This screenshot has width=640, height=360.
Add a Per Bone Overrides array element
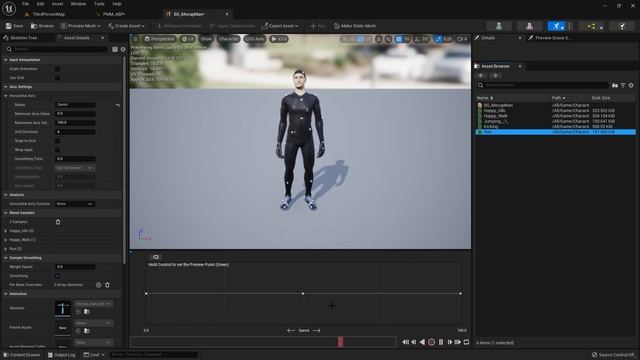pyautogui.click(x=98, y=285)
